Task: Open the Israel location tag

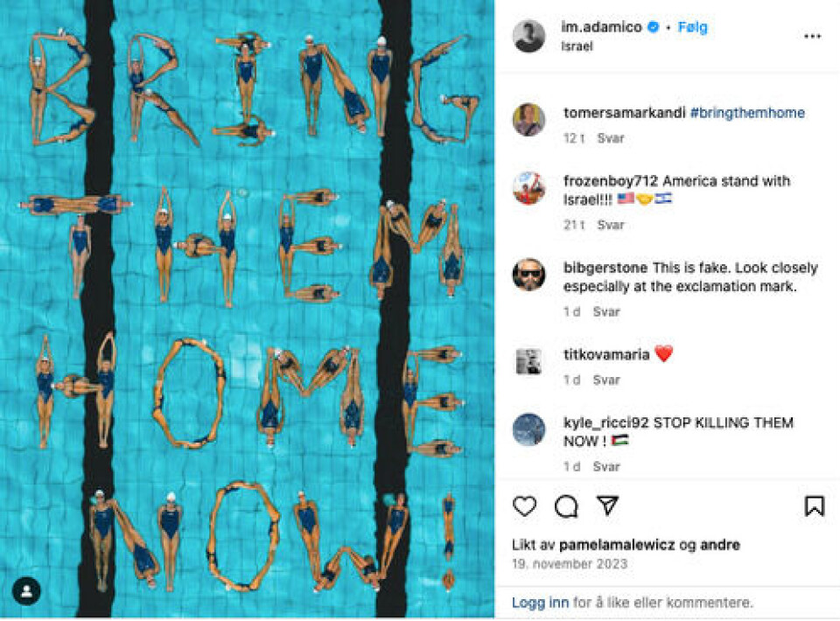Action: click(577, 46)
